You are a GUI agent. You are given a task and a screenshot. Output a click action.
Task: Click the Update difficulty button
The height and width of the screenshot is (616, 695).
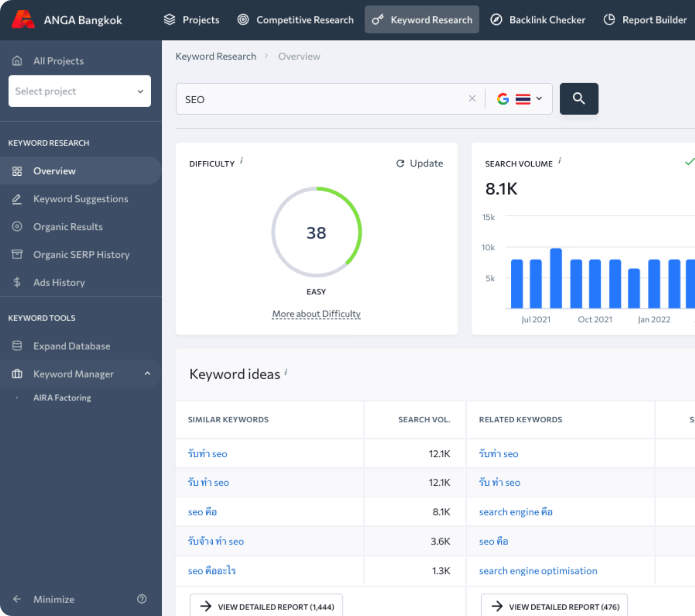click(420, 163)
